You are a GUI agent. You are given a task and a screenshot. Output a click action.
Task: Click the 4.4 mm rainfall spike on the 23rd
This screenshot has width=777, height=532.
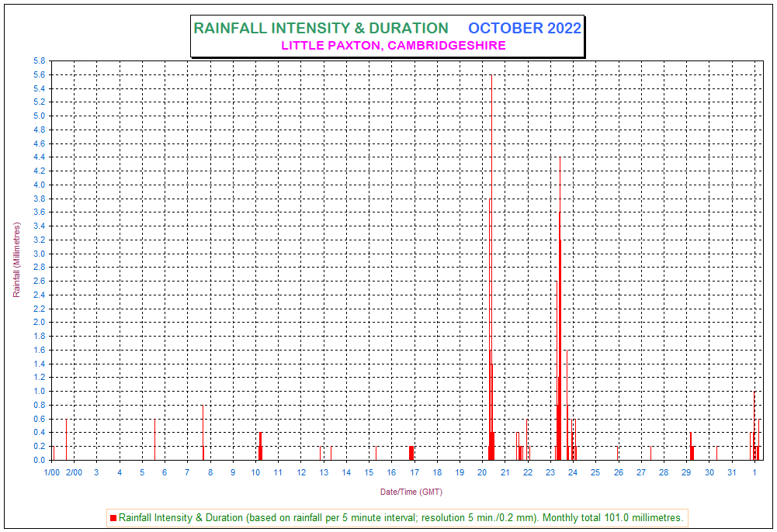[560, 309]
